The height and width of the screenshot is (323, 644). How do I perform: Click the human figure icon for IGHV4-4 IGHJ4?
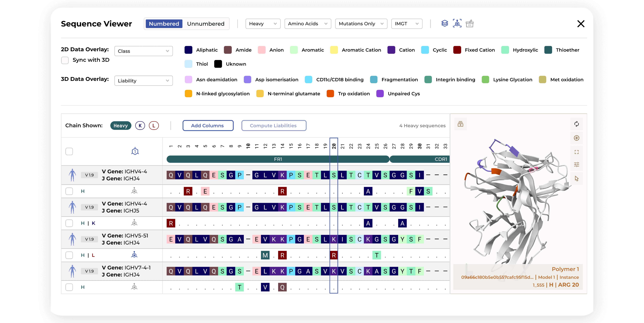coord(72,175)
